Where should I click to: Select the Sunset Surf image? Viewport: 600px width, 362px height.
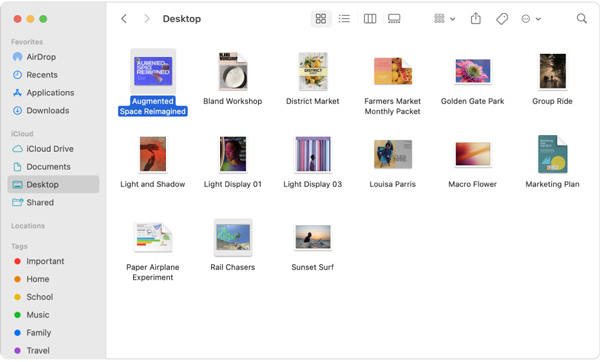[x=313, y=237]
